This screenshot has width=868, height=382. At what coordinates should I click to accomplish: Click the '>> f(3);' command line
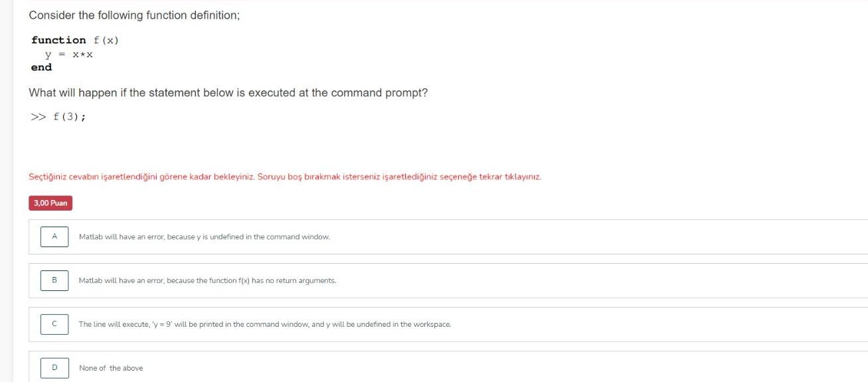[x=58, y=117]
